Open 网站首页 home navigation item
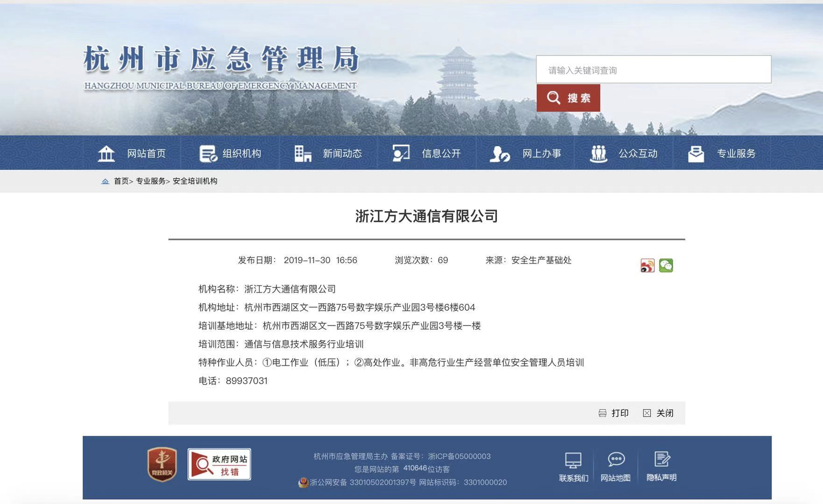 132,154
